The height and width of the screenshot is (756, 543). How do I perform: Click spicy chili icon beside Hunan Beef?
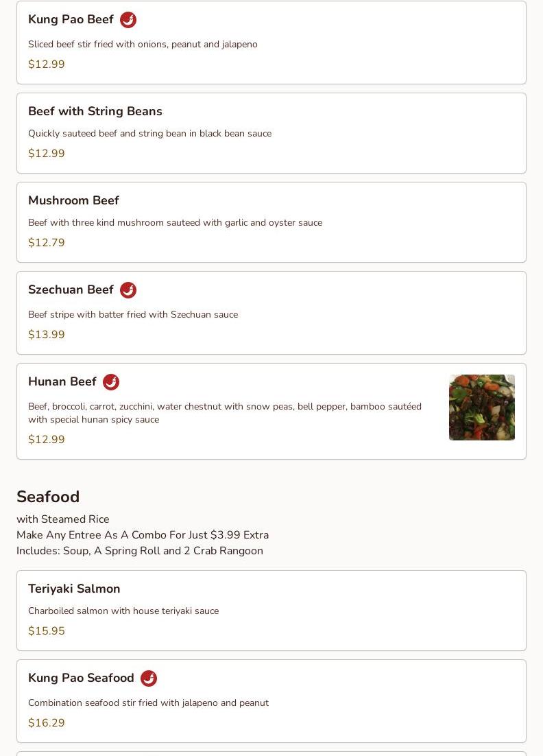[111, 382]
